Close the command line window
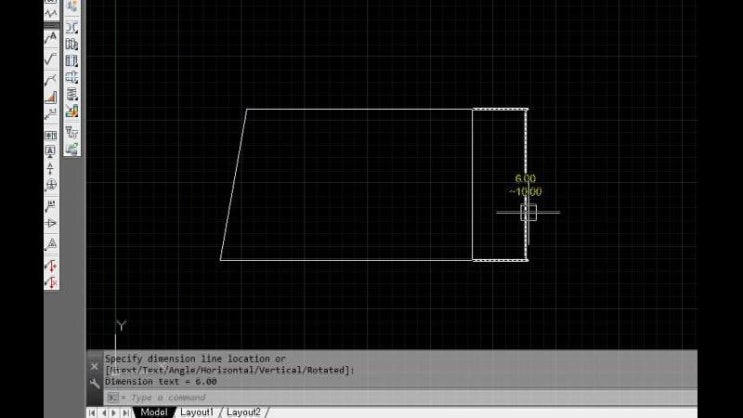Screen dimensions: 743x418 pos(94,366)
